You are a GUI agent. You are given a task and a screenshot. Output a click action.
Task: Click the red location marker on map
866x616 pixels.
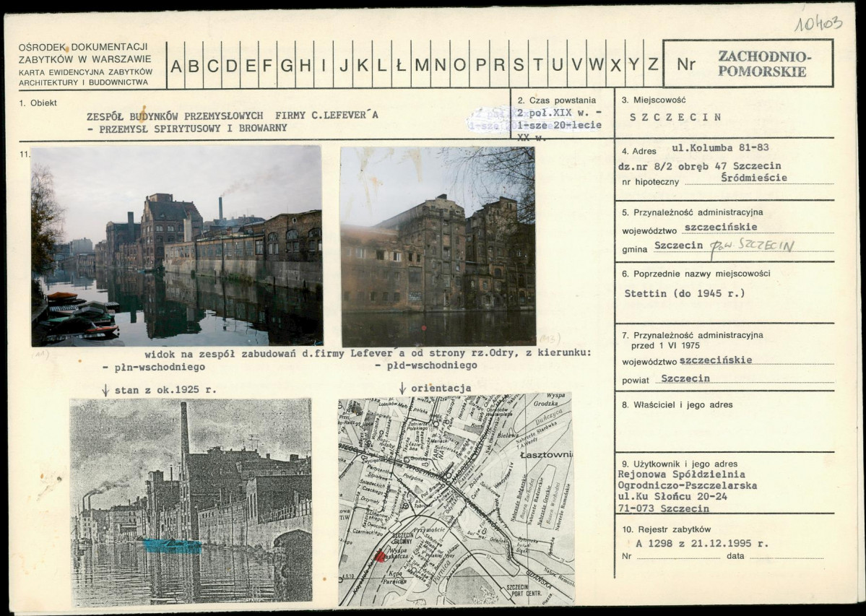coord(380,556)
